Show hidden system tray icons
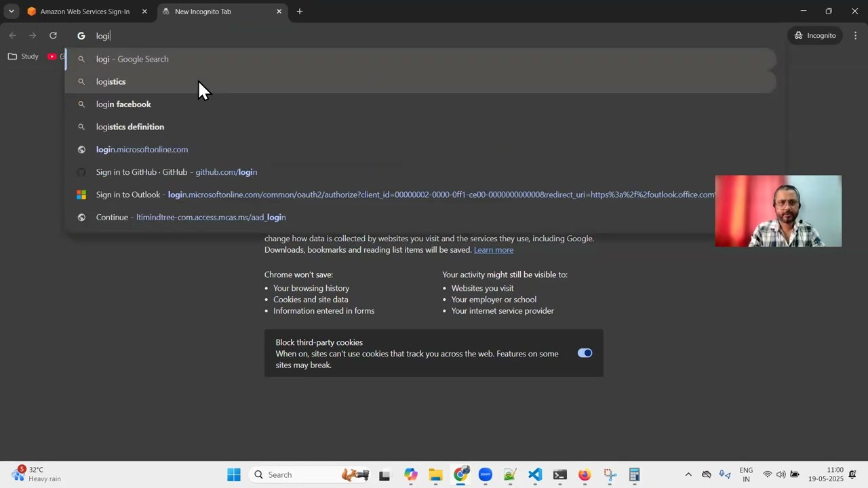 point(688,474)
